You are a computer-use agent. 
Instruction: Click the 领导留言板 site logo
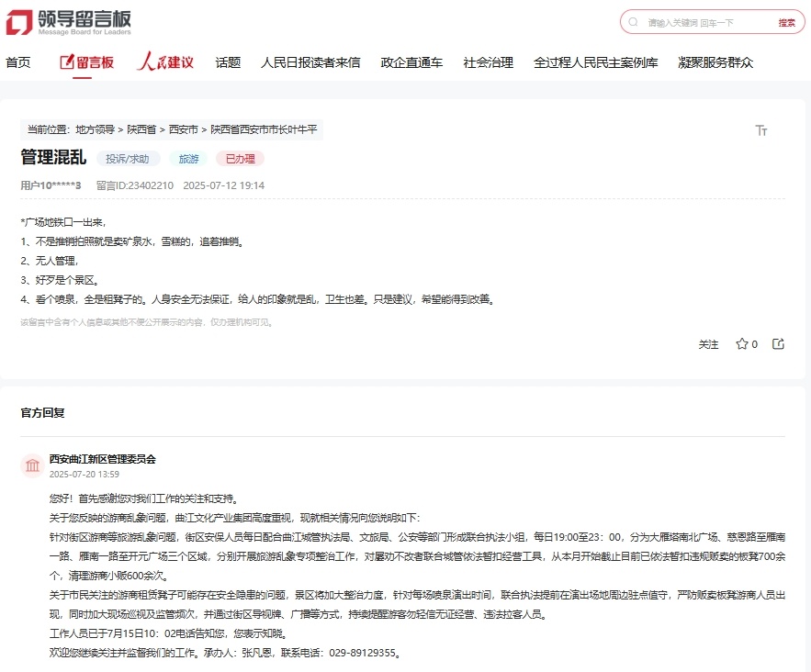pyautogui.click(x=72, y=22)
